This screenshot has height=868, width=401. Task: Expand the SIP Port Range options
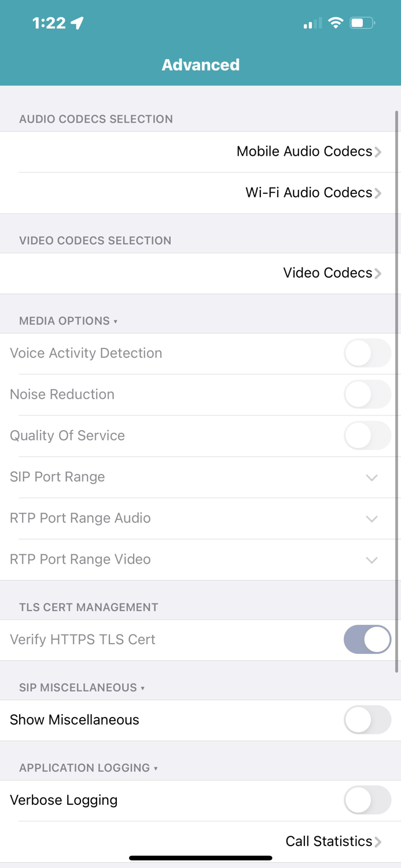click(x=372, y=477)
